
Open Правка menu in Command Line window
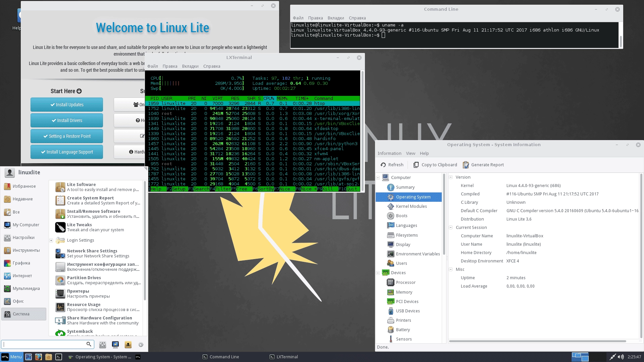tap(315, 18)
